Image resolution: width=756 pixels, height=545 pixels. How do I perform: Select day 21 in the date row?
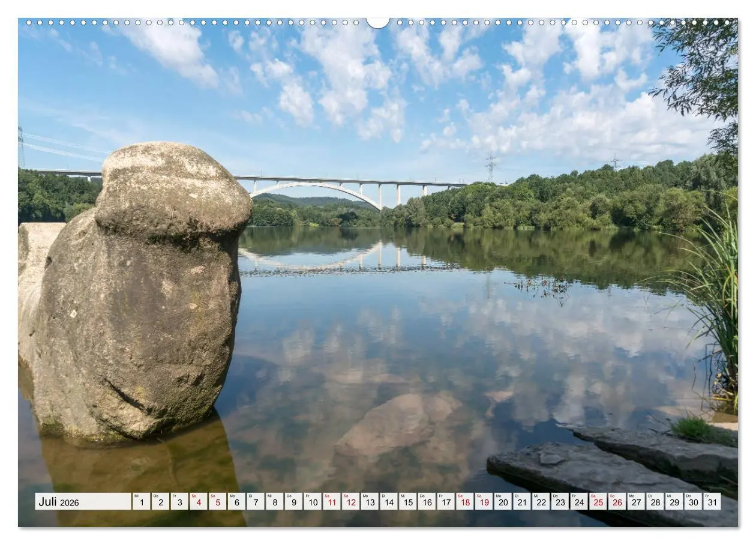521,502
